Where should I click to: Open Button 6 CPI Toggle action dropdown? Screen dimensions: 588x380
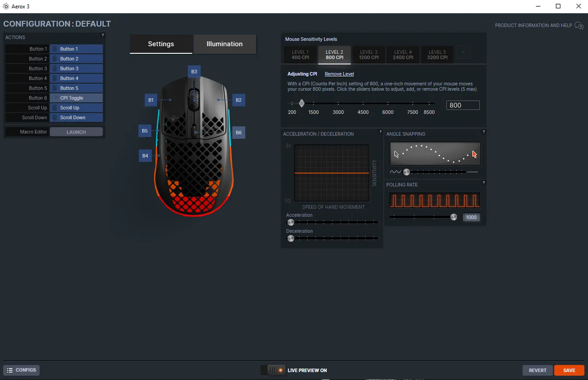(76, 98)
